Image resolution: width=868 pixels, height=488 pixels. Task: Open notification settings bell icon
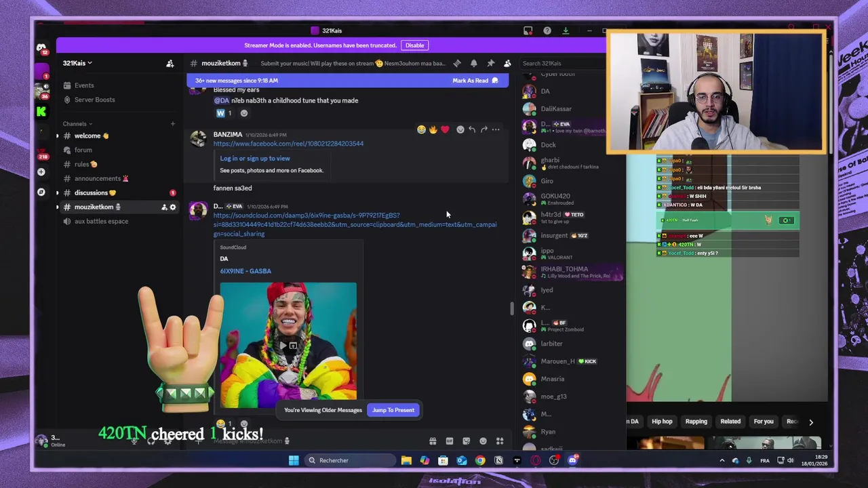click(474, 63)
